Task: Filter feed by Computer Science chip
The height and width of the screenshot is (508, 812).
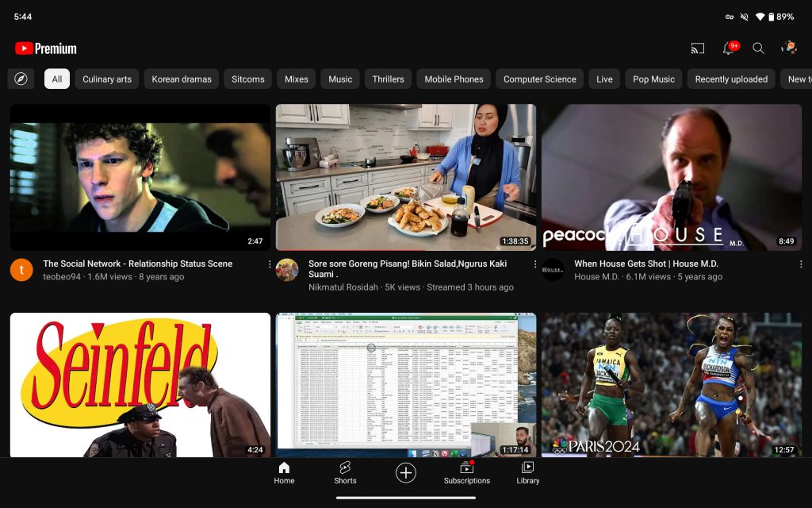Action: 539,79
